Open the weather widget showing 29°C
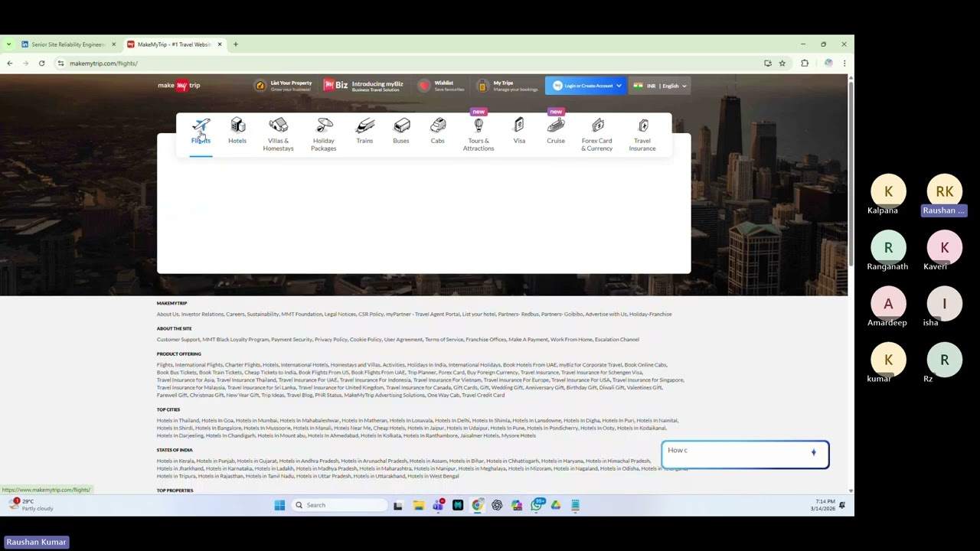 coord(31,505)
